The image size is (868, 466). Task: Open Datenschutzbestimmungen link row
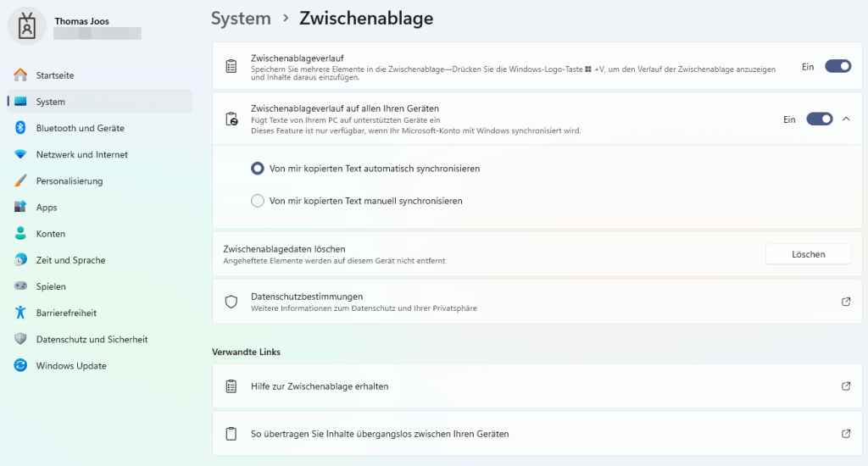[537, 302]
